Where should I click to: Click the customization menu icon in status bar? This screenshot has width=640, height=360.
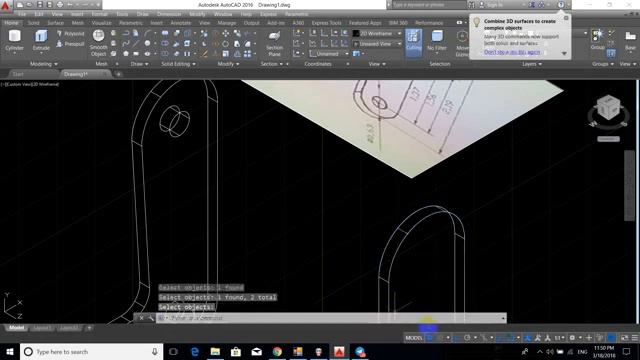click(x=635, y=338)
